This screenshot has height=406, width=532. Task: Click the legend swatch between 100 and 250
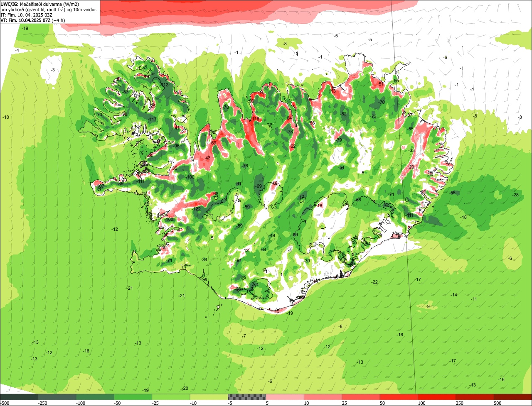[437, 397]
